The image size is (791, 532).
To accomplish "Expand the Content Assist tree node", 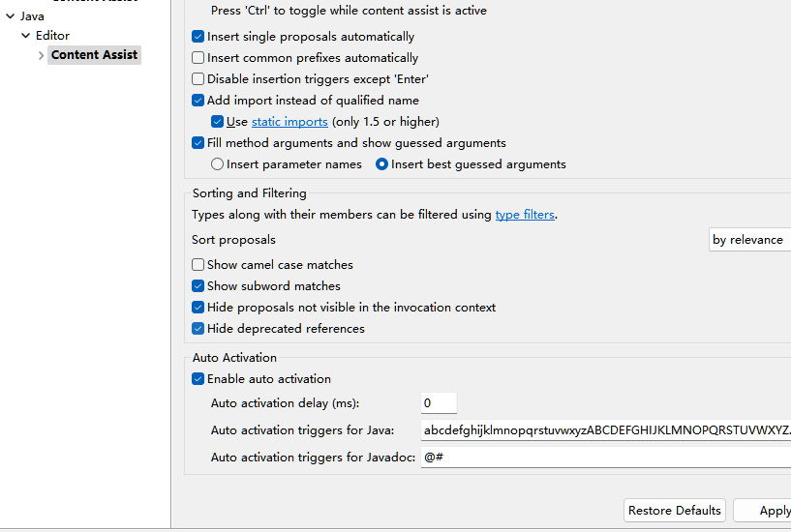I will pos(41,55).
